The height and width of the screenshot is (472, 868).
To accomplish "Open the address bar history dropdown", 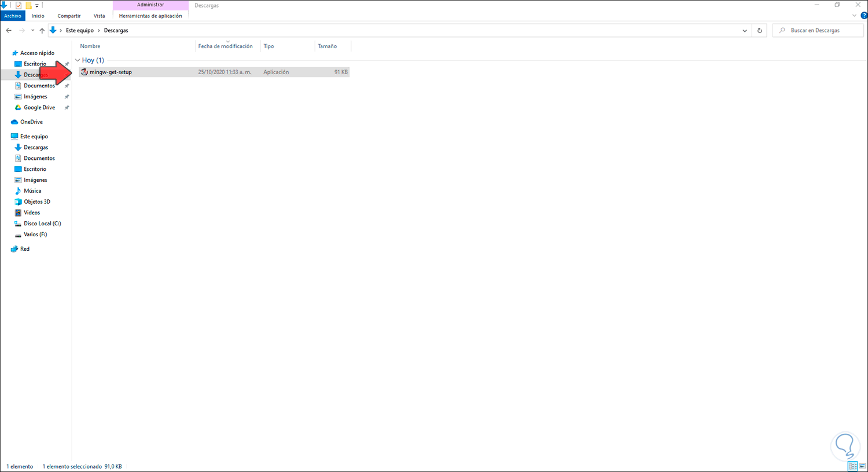I will 745,31.
